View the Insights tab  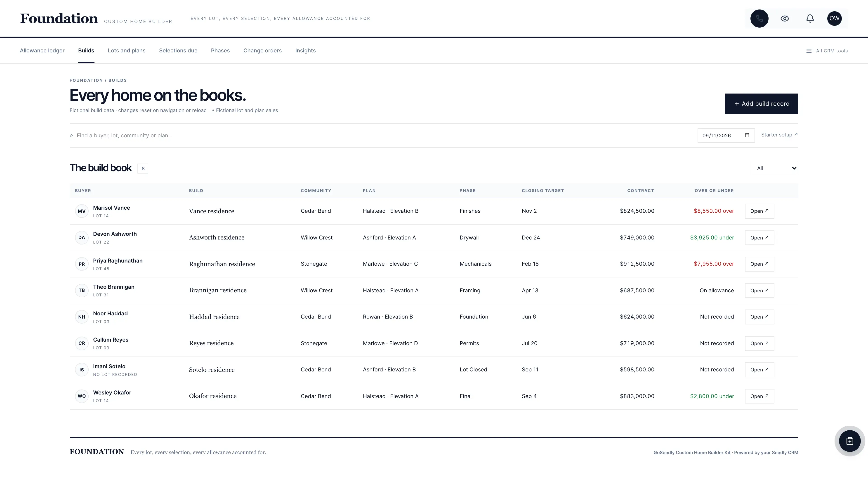pos(305,51)
